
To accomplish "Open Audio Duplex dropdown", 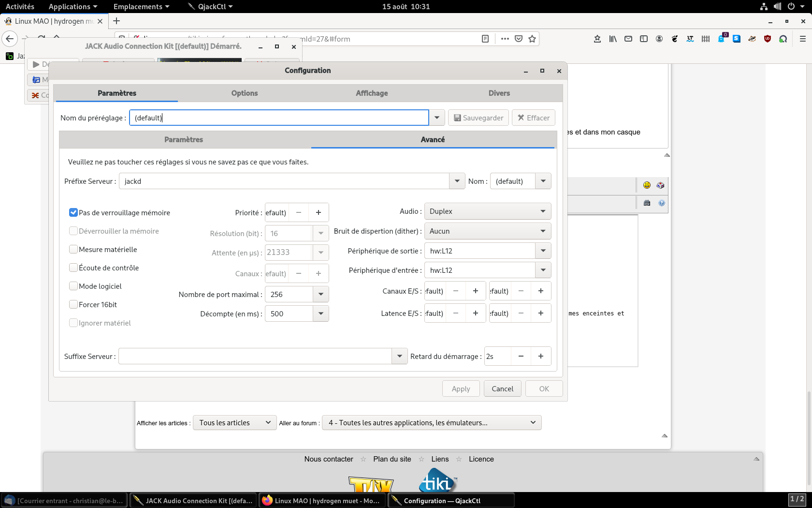I will [x=488, y=211].
